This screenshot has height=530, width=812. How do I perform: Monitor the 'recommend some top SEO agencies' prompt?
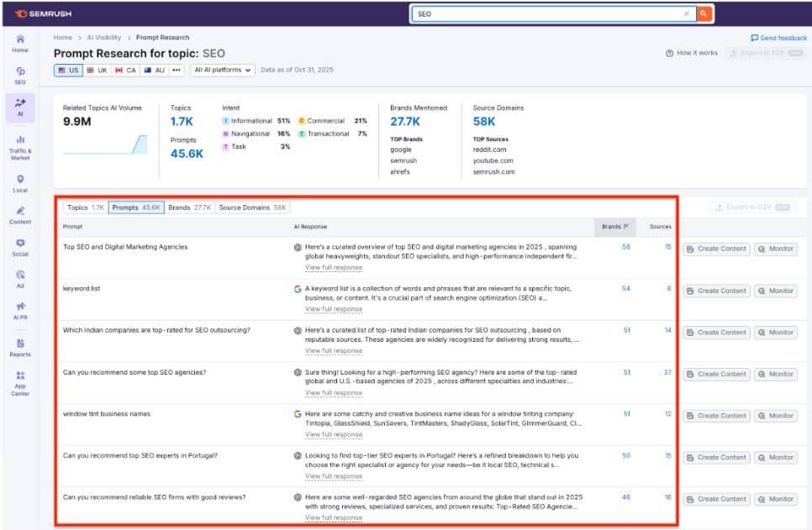coord(776,375)
